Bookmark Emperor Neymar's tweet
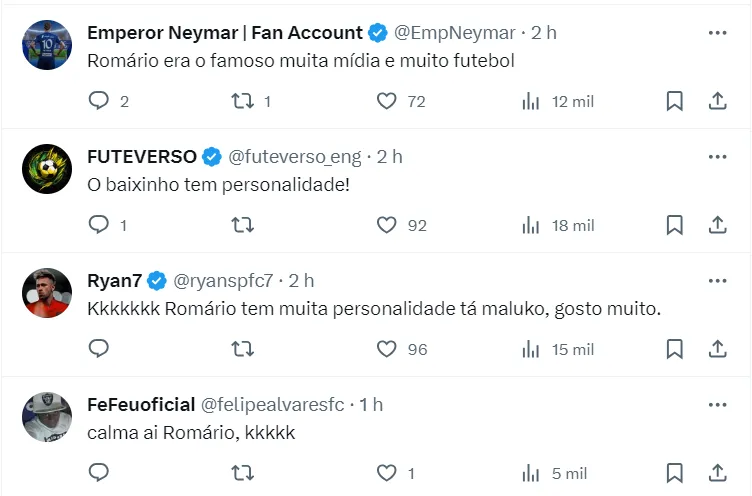 click(x=675, y=101)
